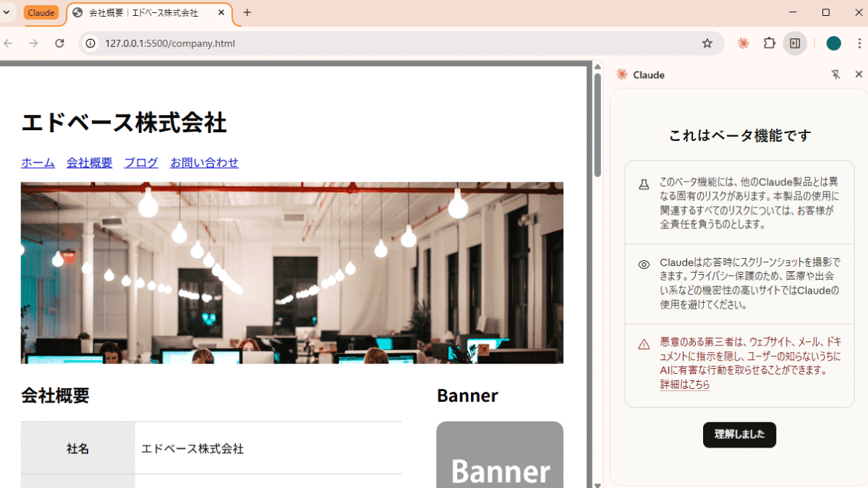Click the Banner sidebar heading

467,395
